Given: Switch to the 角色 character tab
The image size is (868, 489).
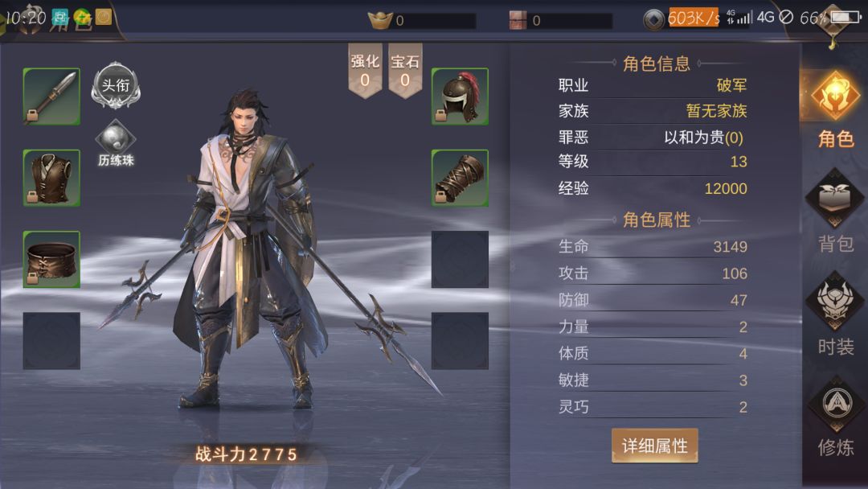Looking at the screenshot, I should (835, 111).
